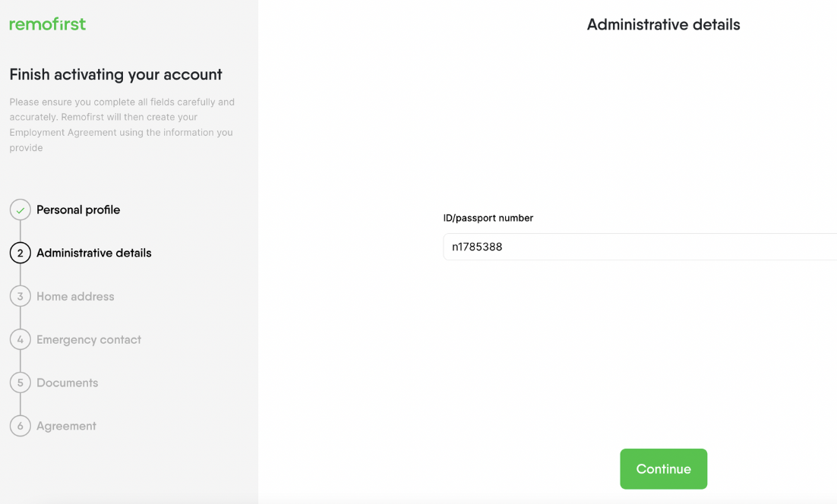Click the ID/passport number label
Screen dimensions: 837x504
pos(488,218)
